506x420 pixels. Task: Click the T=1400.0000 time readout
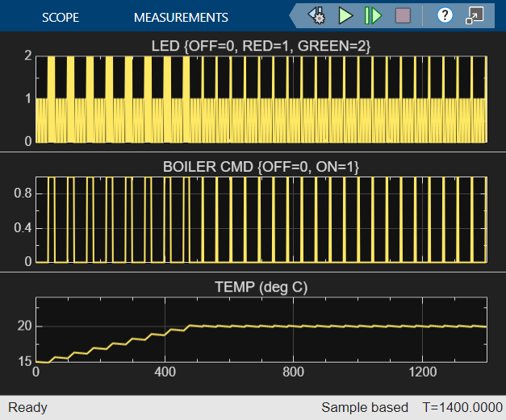point(462,407)
